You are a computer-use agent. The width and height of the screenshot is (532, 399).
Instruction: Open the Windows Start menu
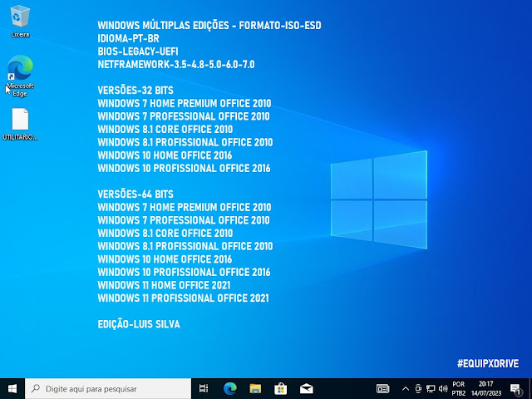12,388
